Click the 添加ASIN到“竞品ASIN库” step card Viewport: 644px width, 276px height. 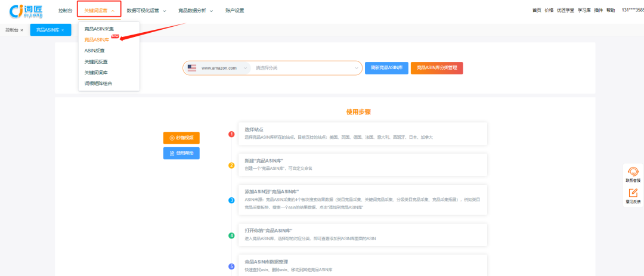(363, 200)
